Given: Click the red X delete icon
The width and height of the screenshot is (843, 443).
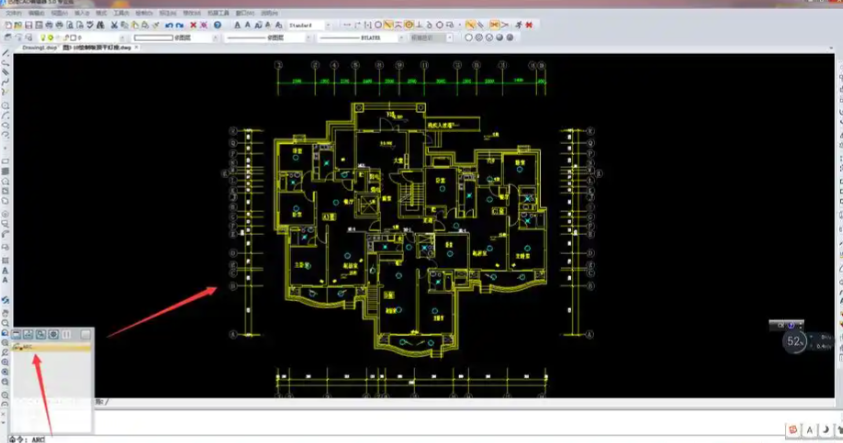Looking at the screenshot, I should click(x=194, y=25).
